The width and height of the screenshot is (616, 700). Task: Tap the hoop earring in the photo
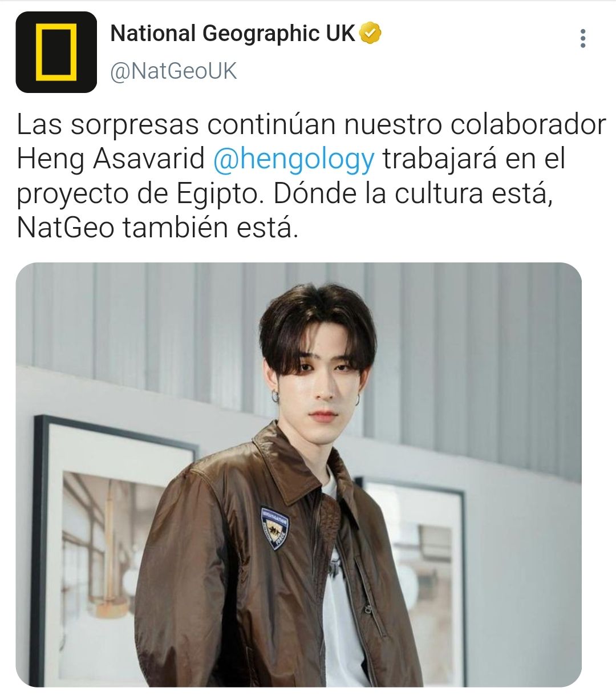(275, 395)
